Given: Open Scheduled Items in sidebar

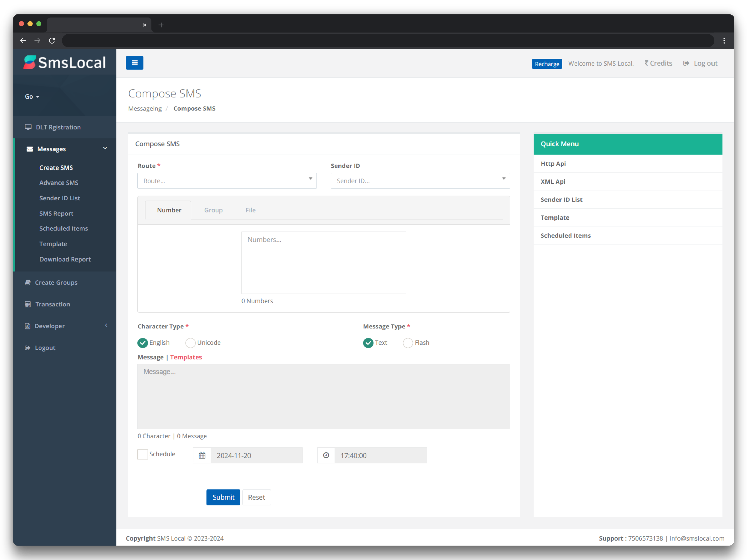Looking at the screenshot, I should pos(64,228).
